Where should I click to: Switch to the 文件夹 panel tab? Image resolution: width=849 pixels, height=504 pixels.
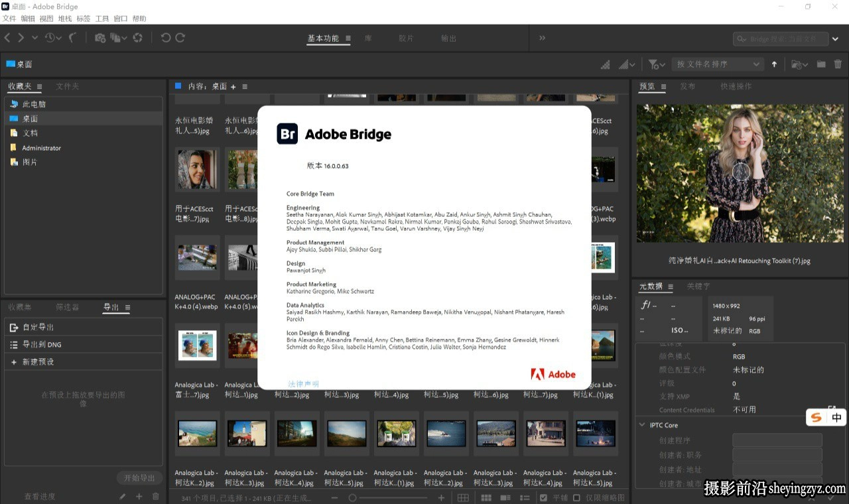[x=68, y=86]
